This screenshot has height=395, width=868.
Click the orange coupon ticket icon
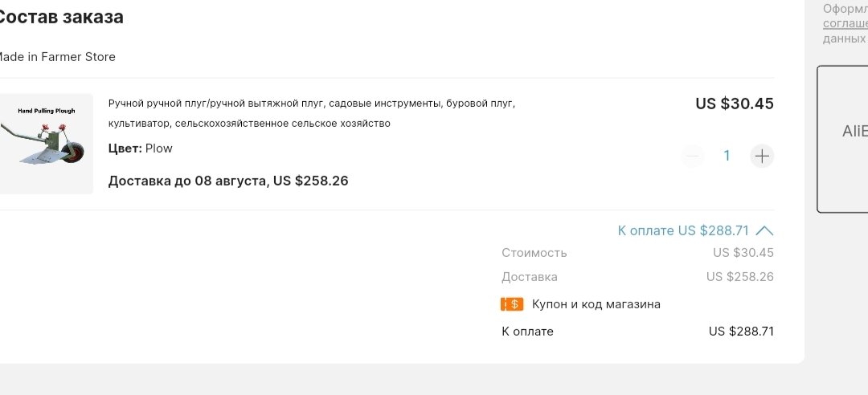tap(512, 303)
